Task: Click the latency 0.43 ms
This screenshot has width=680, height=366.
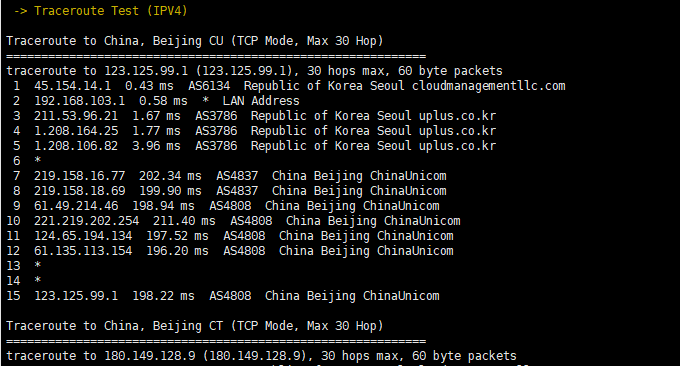Action: 149,86
